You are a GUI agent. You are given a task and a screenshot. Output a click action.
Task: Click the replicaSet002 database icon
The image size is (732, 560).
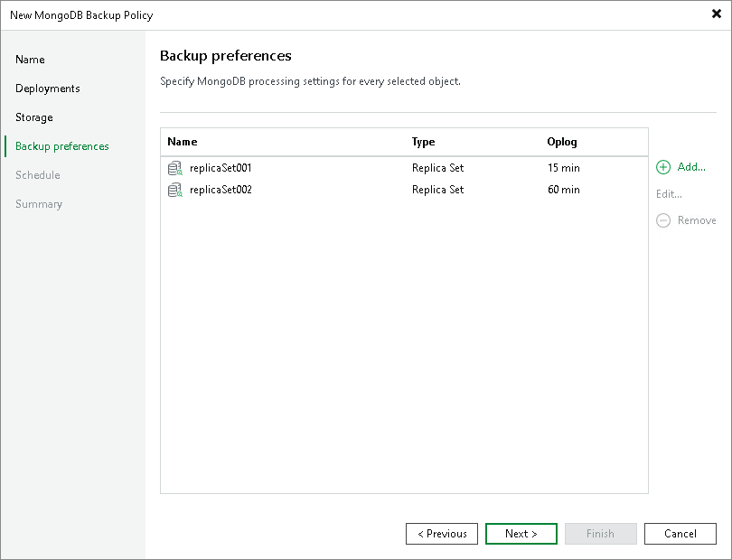[x=175, y=190]
